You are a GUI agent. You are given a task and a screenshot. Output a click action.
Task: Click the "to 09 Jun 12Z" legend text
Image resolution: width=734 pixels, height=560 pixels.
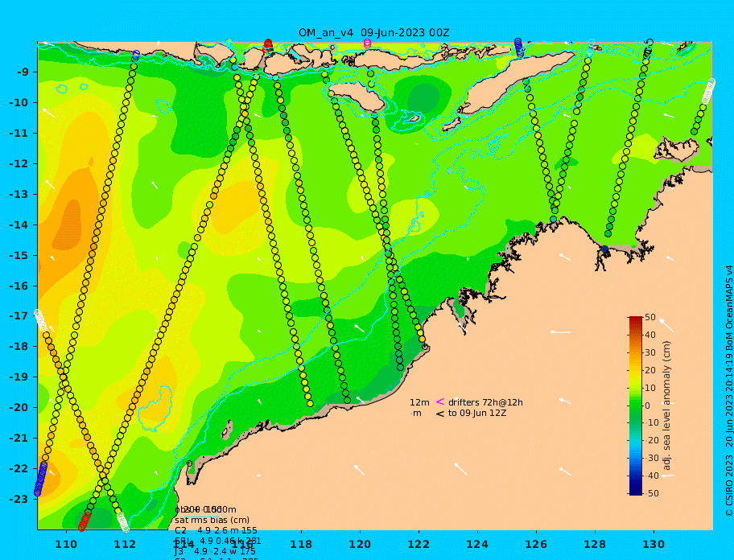(477, 413)
